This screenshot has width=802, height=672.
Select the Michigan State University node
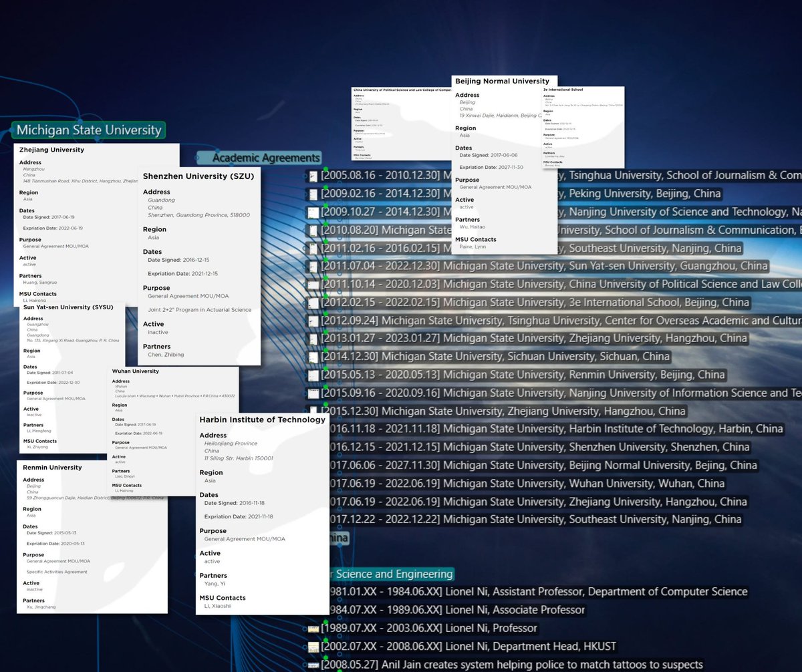(88, 130)
